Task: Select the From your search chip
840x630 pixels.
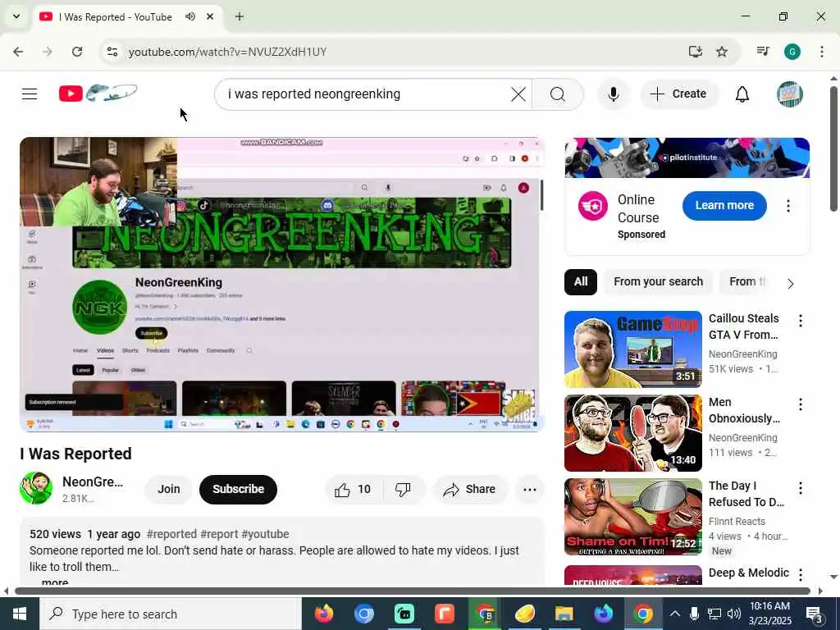Action: point(658,282)
